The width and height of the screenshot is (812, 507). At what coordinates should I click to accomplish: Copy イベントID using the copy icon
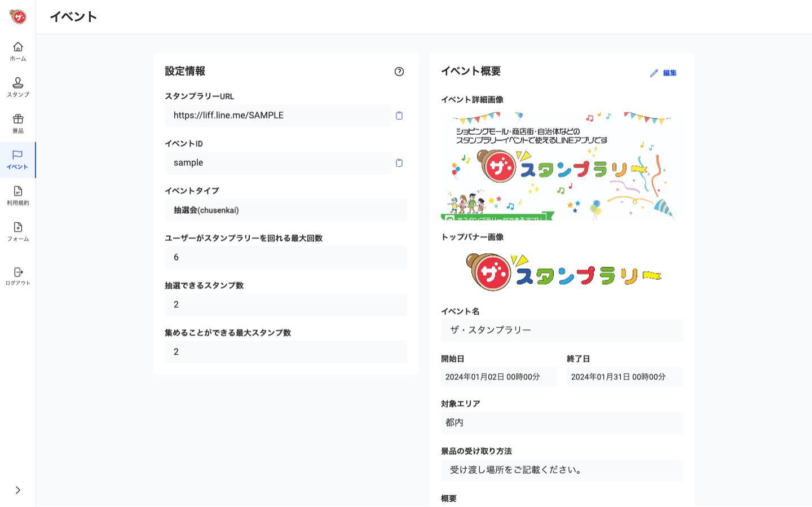[x=399, y=163]
